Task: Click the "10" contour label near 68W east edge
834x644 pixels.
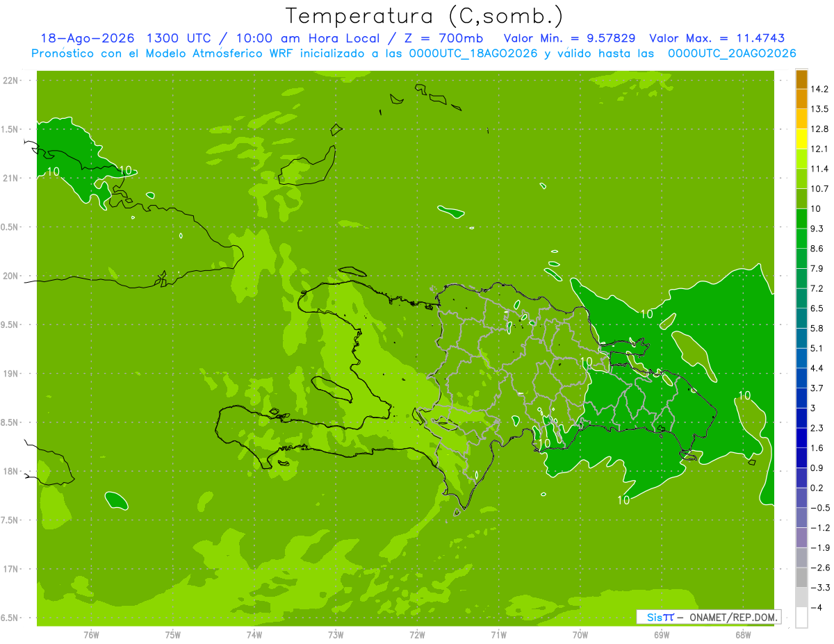Action: [744, 396]
